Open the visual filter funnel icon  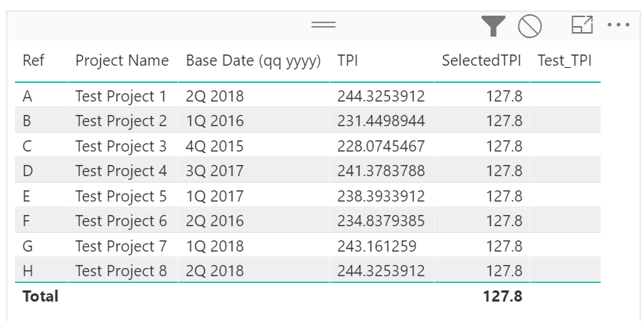click(493, 25)
